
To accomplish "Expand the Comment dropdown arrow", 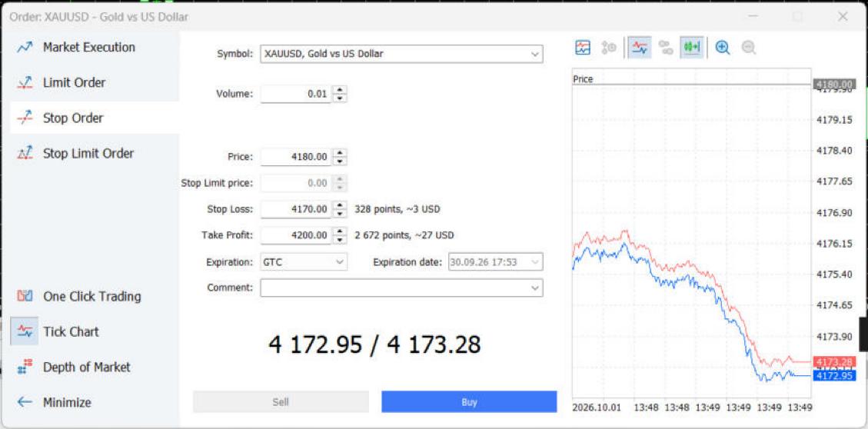I will pyautogui.click(x=535, y=288).
